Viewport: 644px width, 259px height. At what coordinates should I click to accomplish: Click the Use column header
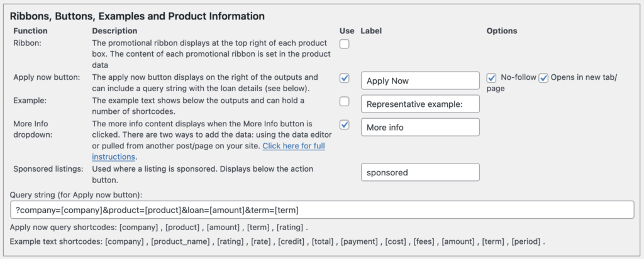pyautogui.click(x=347, y=31)
